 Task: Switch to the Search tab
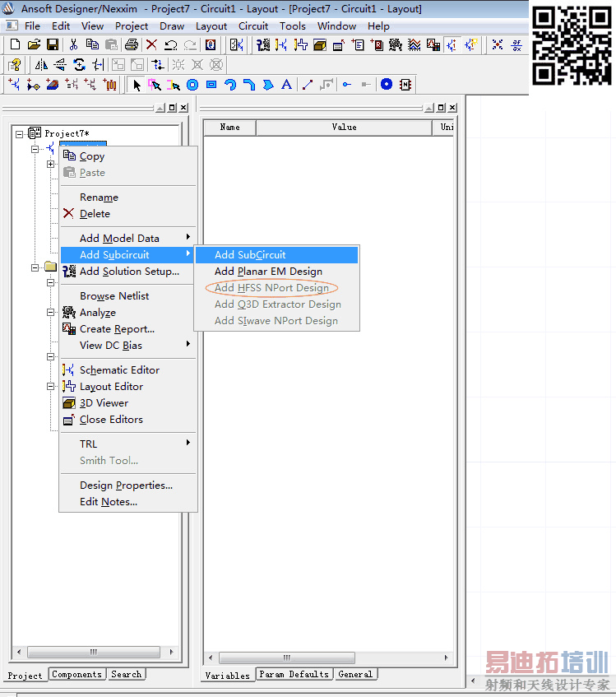point(126,674)
